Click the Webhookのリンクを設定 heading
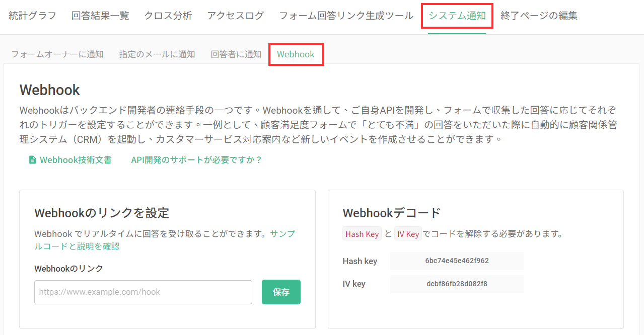Screen dimensions: 644x335 (102, 213)
